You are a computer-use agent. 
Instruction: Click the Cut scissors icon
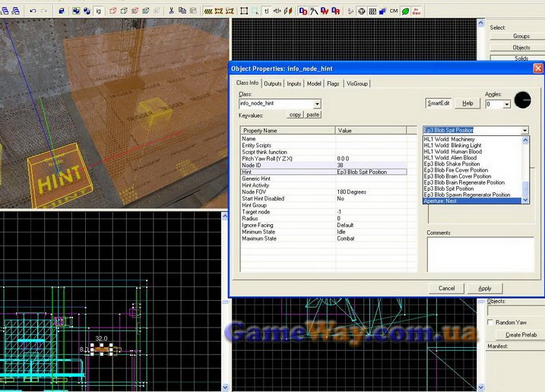(x=172, y=11)
